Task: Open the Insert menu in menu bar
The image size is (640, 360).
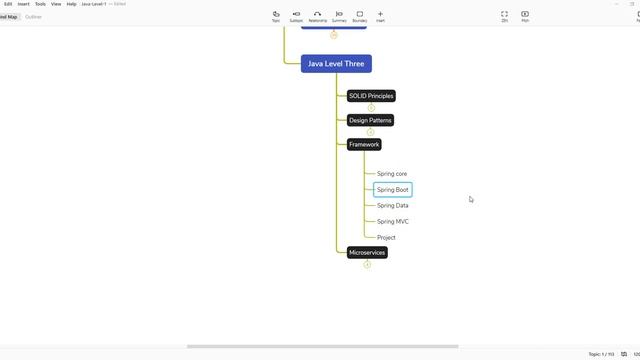Action: 24,4
